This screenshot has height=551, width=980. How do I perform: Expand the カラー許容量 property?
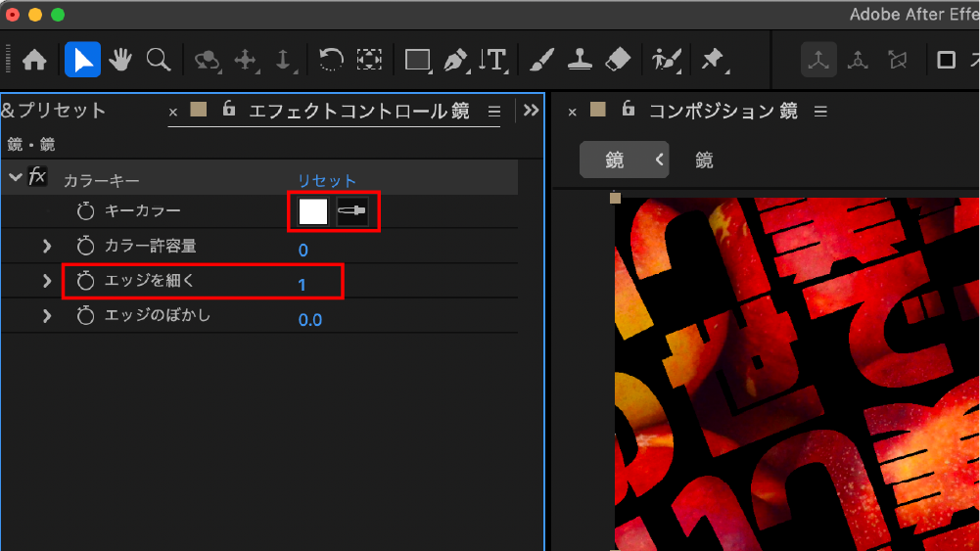coord(47,246)
